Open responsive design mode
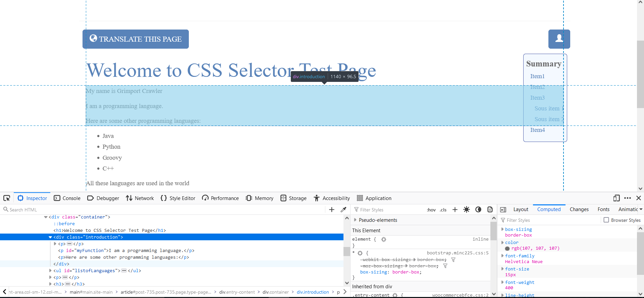The width and height of the screenshot is (644, 298). pos(616,198)
